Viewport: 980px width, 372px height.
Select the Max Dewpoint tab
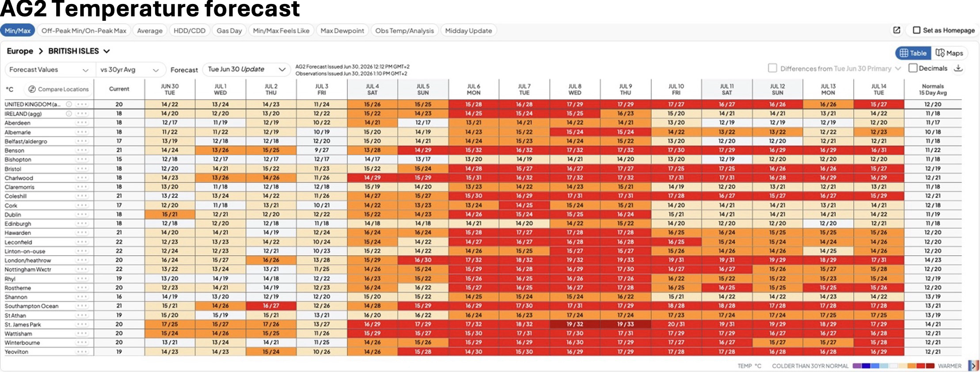(342, 31)
